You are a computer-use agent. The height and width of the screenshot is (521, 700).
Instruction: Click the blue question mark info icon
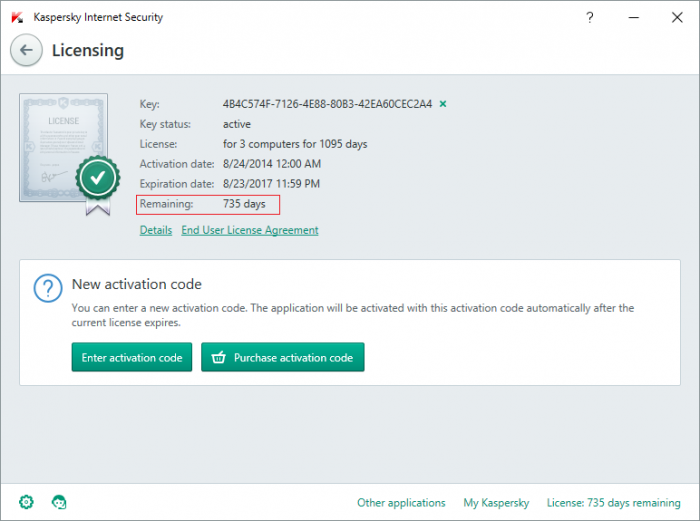point(48,288)
